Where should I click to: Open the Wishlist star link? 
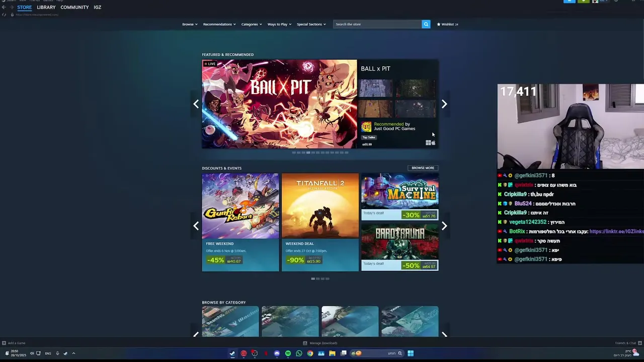(447, 24)
